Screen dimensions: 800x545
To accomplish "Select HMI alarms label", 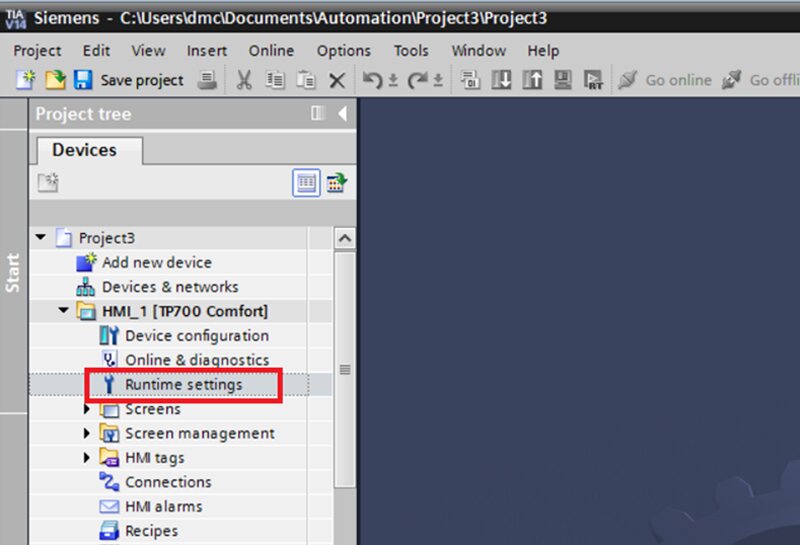I will pos(164,506).
